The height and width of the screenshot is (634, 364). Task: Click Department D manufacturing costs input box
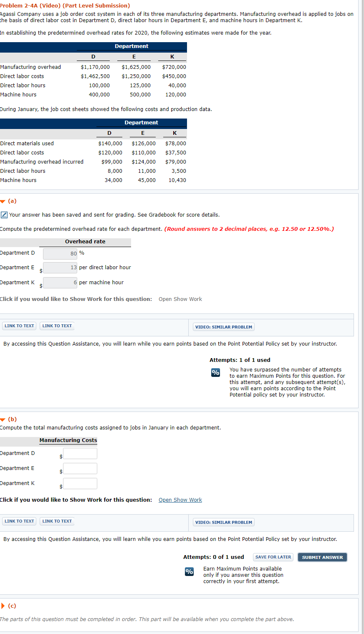(x=80, y=453)
